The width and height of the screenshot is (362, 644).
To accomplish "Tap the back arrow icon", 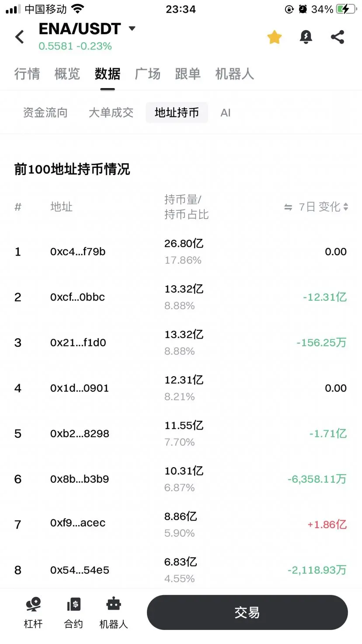I will (20, 37).
